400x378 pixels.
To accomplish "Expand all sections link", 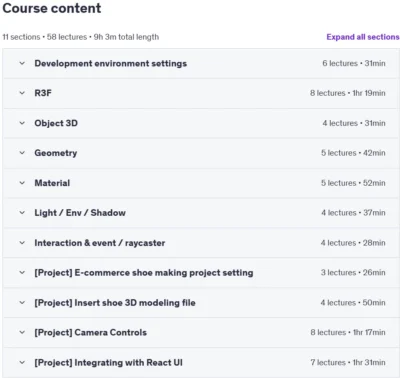I will 363,37.
